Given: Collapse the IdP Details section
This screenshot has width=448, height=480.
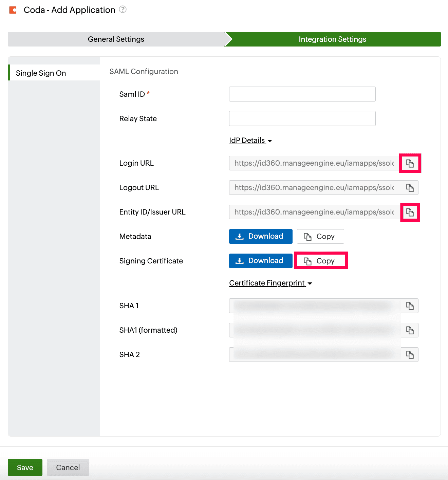Looking at the screenshot, I should pyautogui.click(x=250, y=141).
